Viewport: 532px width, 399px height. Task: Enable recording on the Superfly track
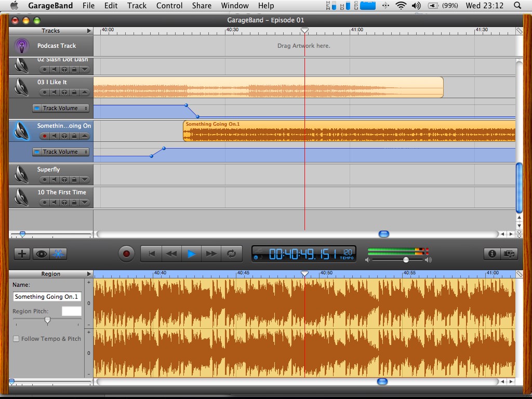click(x=45, y=179)
